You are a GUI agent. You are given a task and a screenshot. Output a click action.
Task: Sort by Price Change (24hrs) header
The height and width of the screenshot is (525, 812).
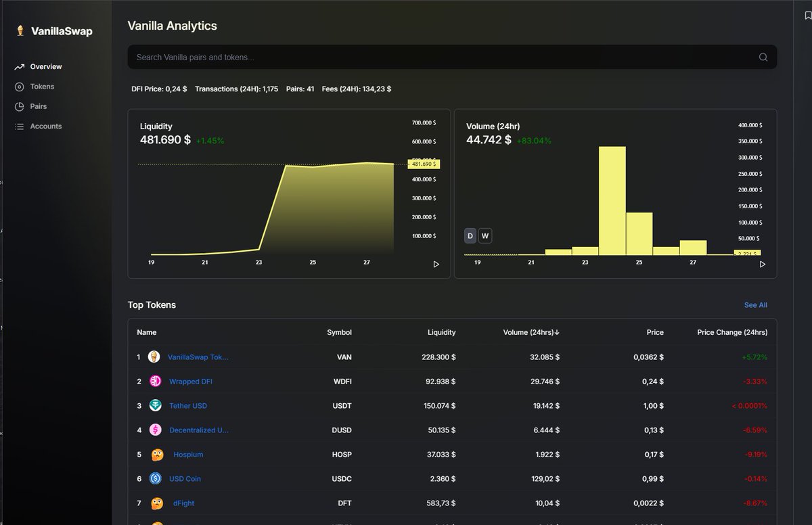point(732,332)
